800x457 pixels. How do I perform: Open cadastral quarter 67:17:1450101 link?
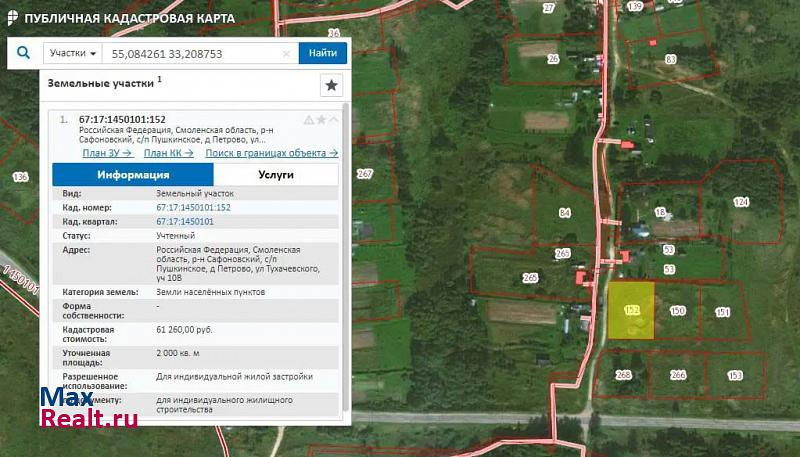pyautogui.click(x=185, y=221)
